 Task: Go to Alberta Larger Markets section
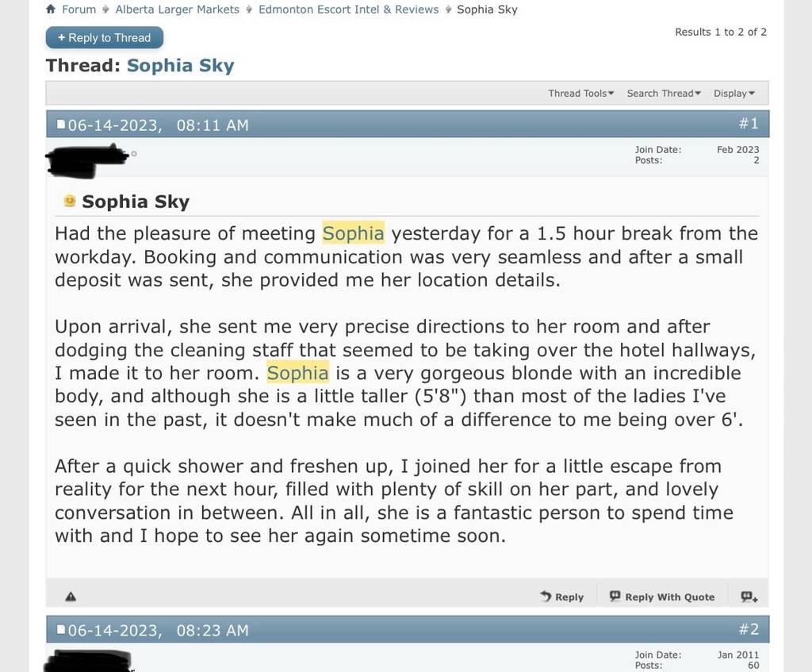coord(177,10)
